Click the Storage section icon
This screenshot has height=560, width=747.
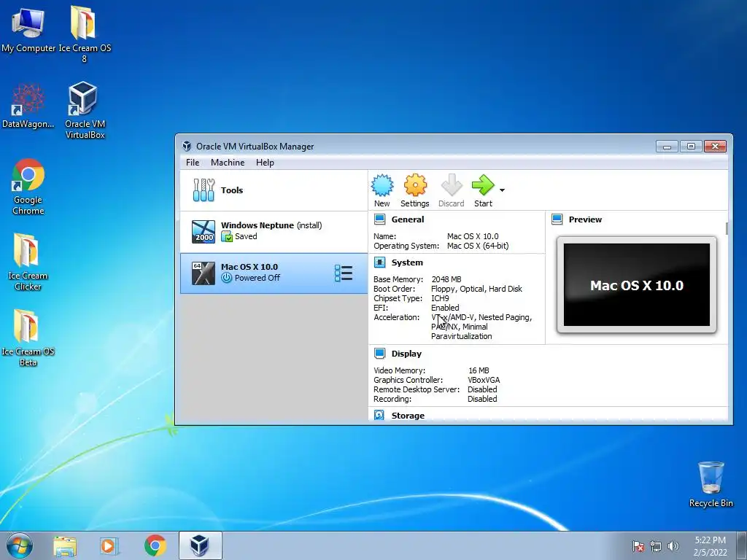click(379, 415)
